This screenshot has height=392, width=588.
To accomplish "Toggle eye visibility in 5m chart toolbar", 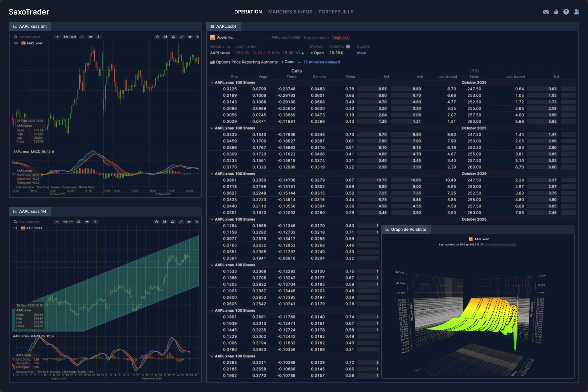I will pyautogui.click(x=190, y=37).
